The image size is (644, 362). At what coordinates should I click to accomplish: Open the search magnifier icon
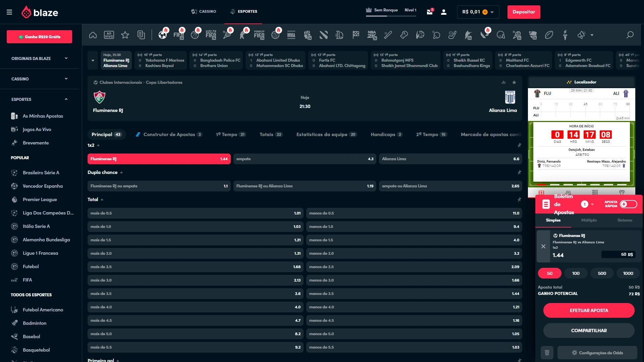tap(629, 35)
